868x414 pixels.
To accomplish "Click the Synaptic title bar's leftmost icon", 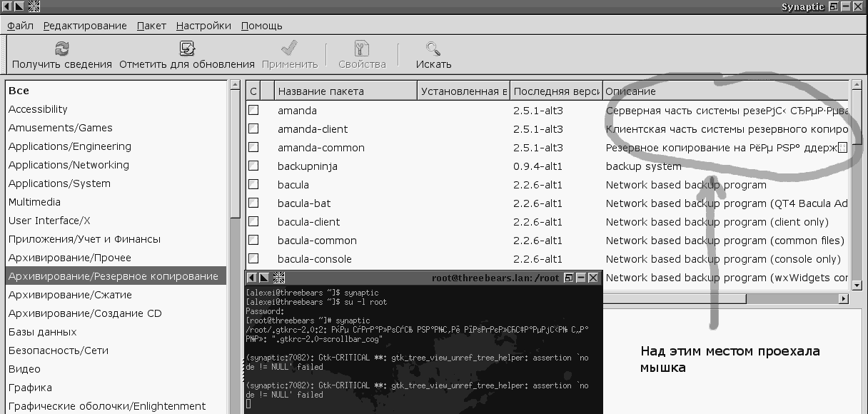I will pyautogui.click(x=6, y=6).
